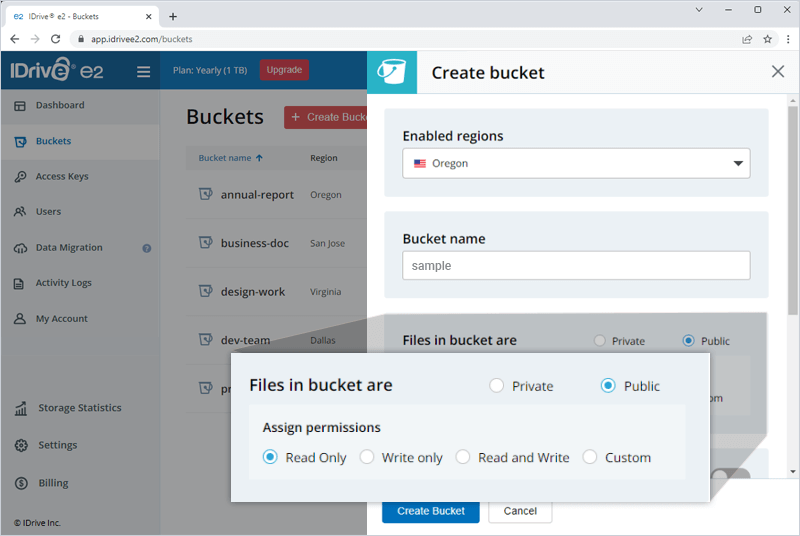The width and height of the screenshot is (800, 536).
Task: Choose the Read Only permission
Action: (270, 457)
